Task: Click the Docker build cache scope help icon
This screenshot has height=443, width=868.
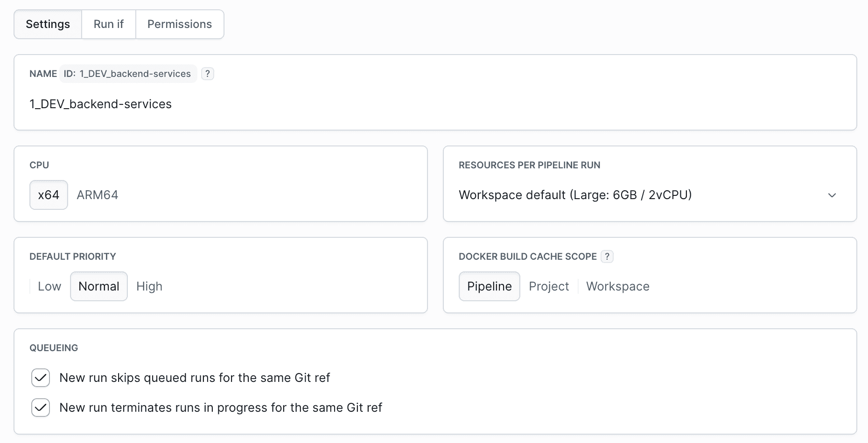Action: tap(607, 256)
